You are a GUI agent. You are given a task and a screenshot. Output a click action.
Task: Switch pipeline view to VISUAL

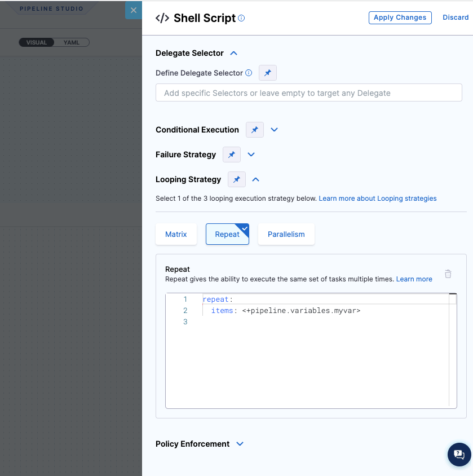(x=37, y=42)
